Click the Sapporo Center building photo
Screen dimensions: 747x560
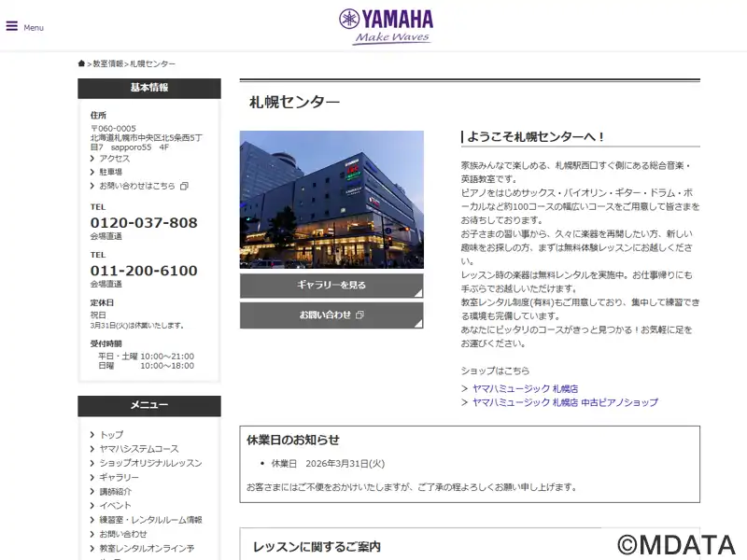click(x=331, y=200)
